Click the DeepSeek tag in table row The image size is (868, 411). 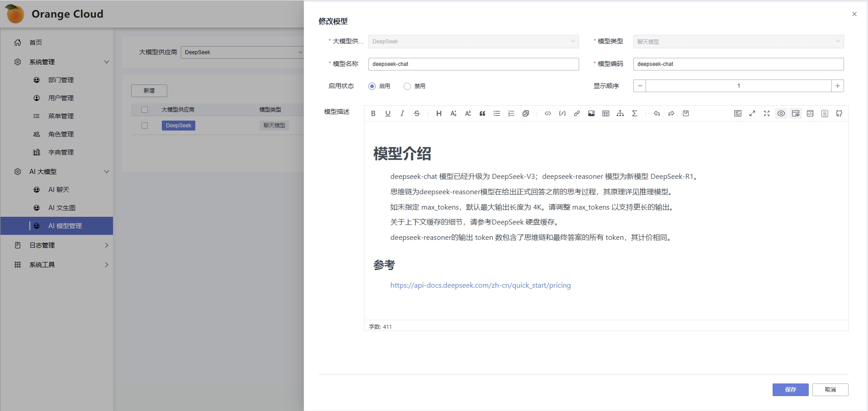click(x=179, y=126)
